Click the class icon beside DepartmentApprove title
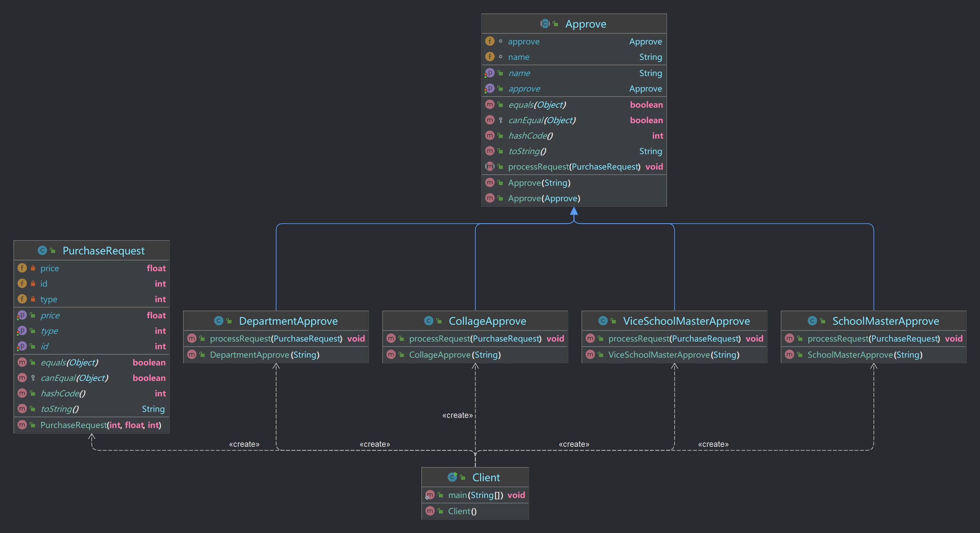The image size is (980, 533). pos(218,321)
